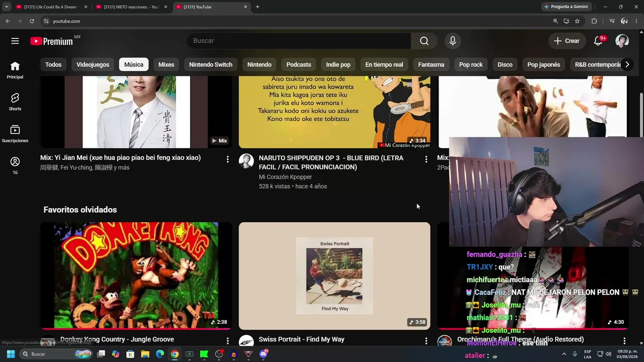The image size is (644, 362).
Task: Focus the YouTube Buscar search field
Action: pos(299,41)
